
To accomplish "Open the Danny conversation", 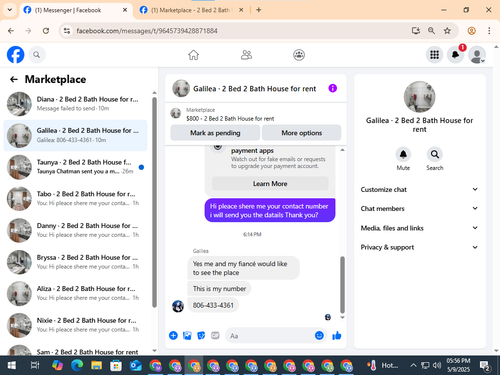I will coord(76,230).
